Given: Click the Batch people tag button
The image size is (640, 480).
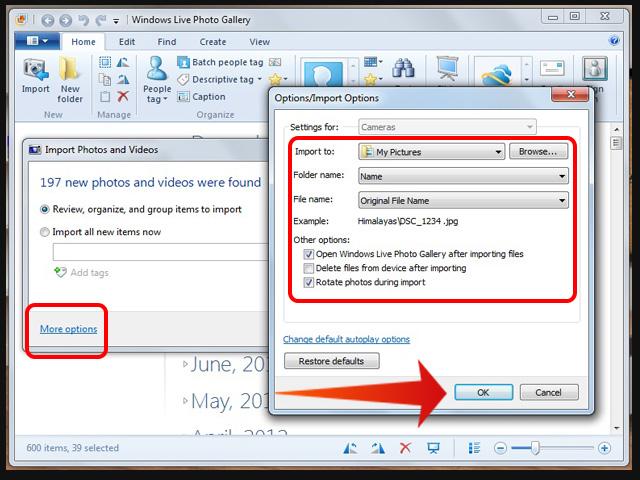Looking at the screenshot, I should click(220, 62).
